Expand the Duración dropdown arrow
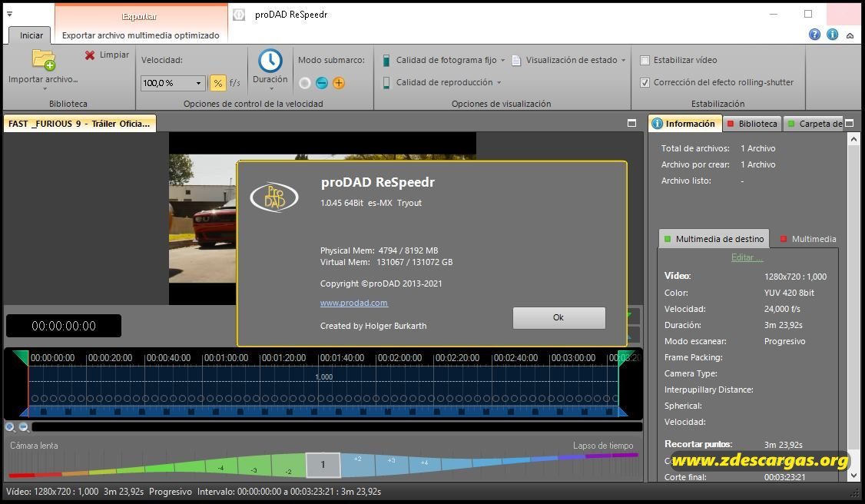 coord(271,89)
